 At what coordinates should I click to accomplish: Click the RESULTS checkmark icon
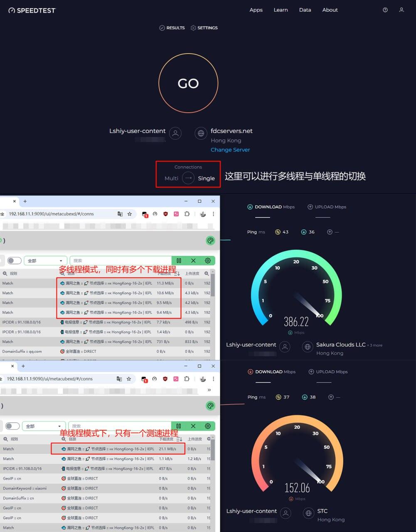pos(162,28)
